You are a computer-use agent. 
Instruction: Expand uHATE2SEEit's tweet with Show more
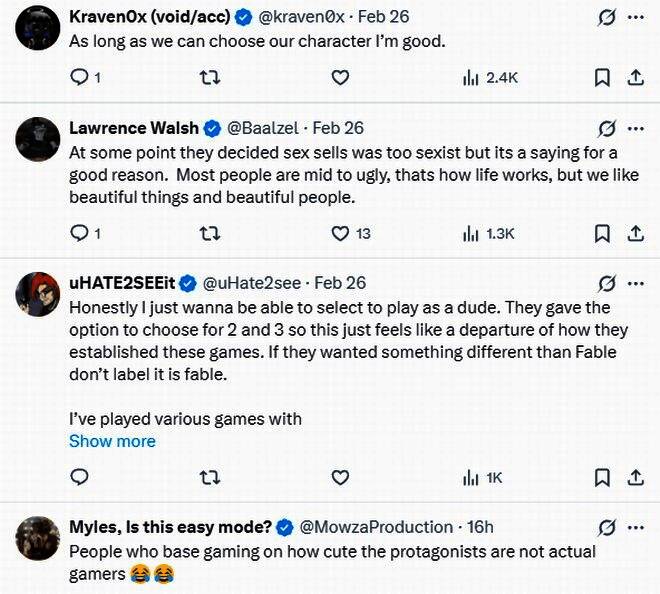pos(112,441)
